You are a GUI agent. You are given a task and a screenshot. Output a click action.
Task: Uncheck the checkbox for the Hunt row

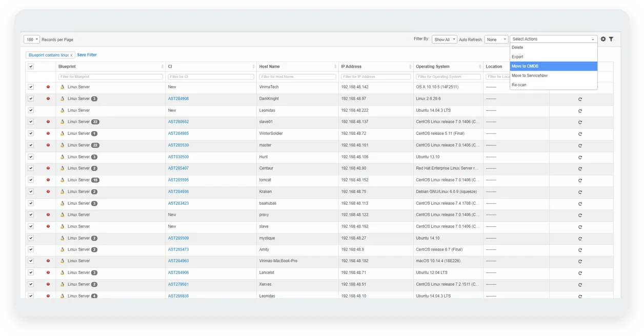point(31,157)
